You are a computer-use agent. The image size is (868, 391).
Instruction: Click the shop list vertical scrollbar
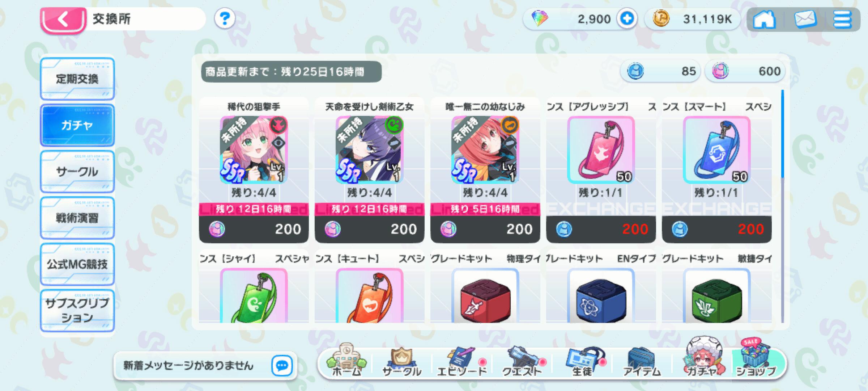782,206
